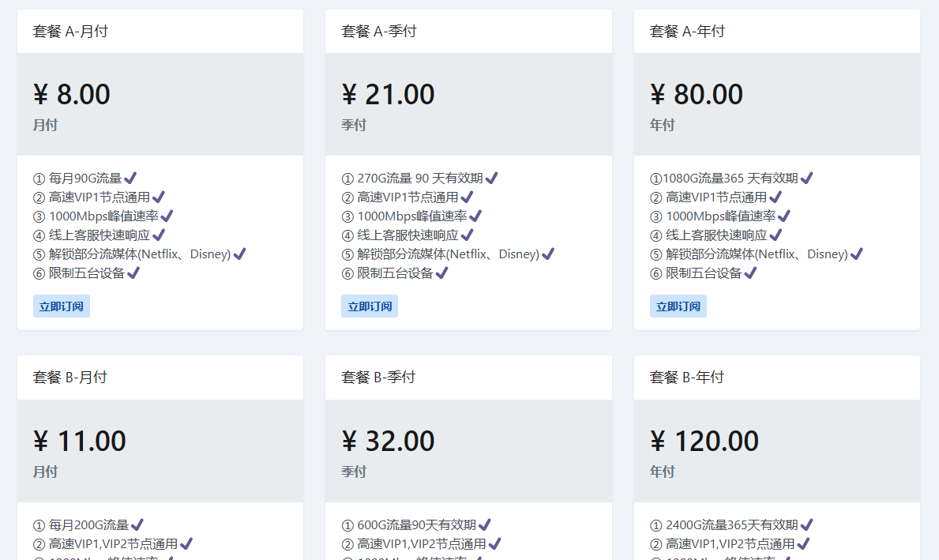Click checkmark beside 线上客服快速响应 in 套餐 A-季付

pyautogui.click(x=467, y=235)
